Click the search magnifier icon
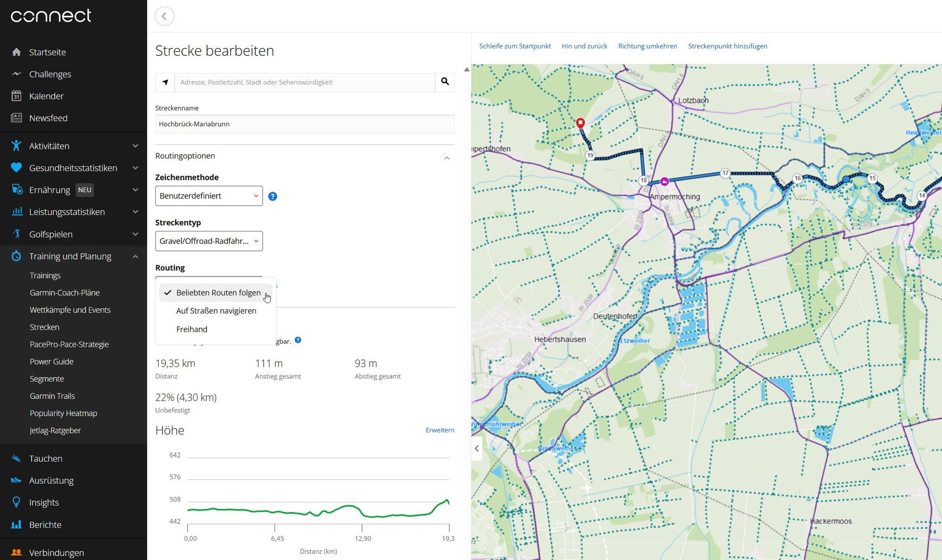 [445, 82]
